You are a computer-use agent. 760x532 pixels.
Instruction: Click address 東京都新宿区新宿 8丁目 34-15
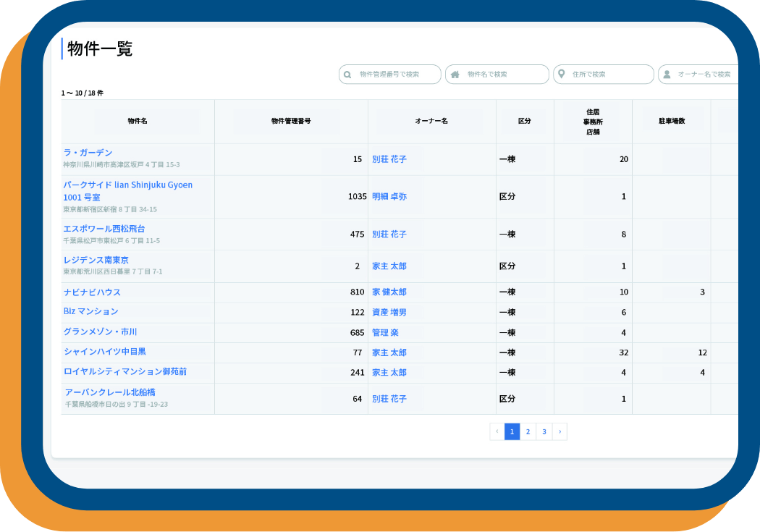click(110, 209)
